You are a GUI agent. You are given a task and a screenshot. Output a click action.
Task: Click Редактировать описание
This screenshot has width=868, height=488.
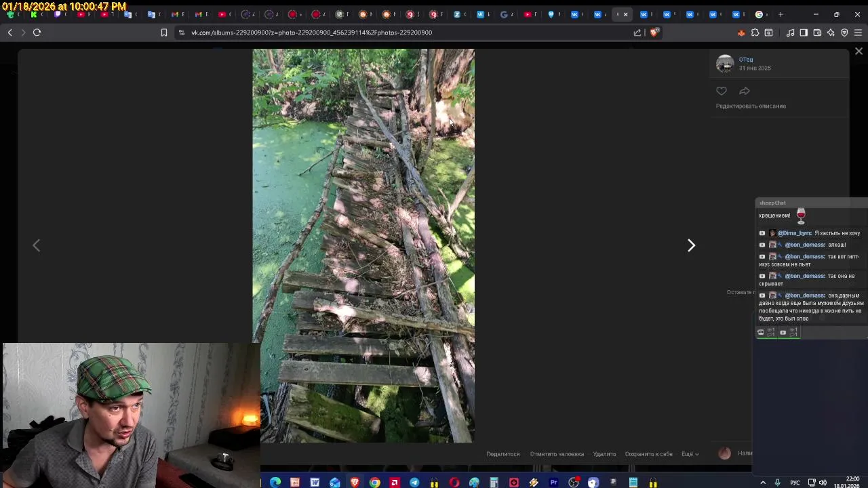click(x=751, y=106)
